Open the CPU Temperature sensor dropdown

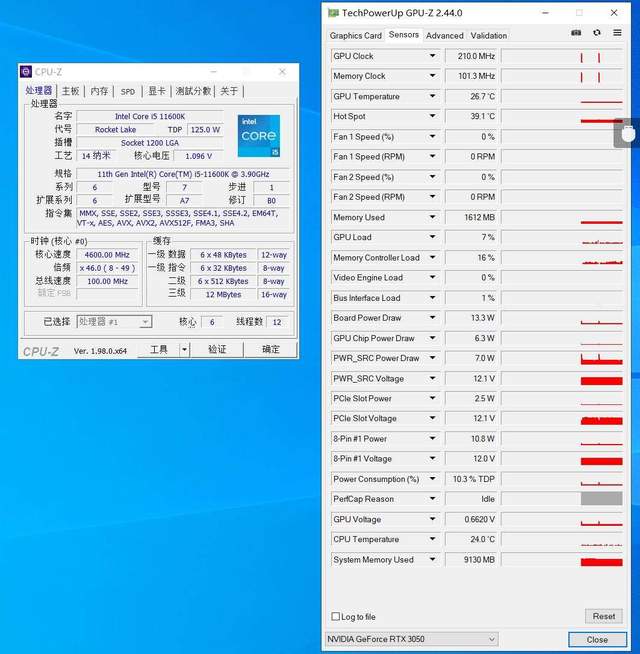pyautogui.click(x=433, y=539)
